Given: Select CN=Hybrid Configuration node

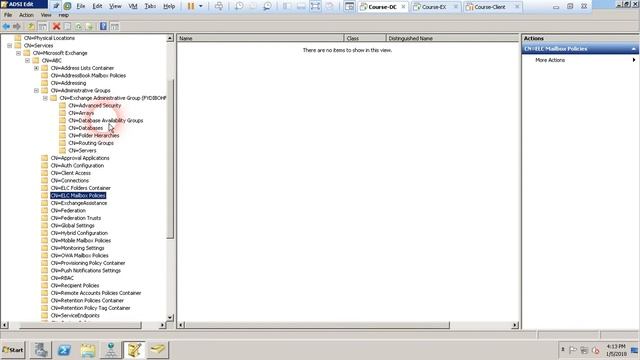Looking at the screenshot, I should 79,233.
